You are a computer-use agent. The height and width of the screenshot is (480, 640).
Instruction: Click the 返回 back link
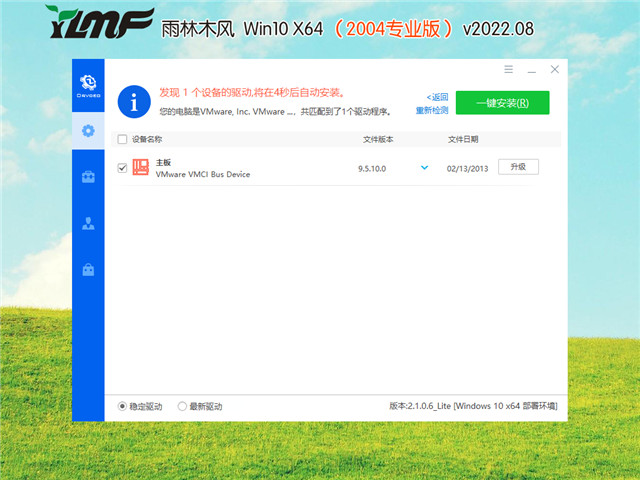point(437,97)
